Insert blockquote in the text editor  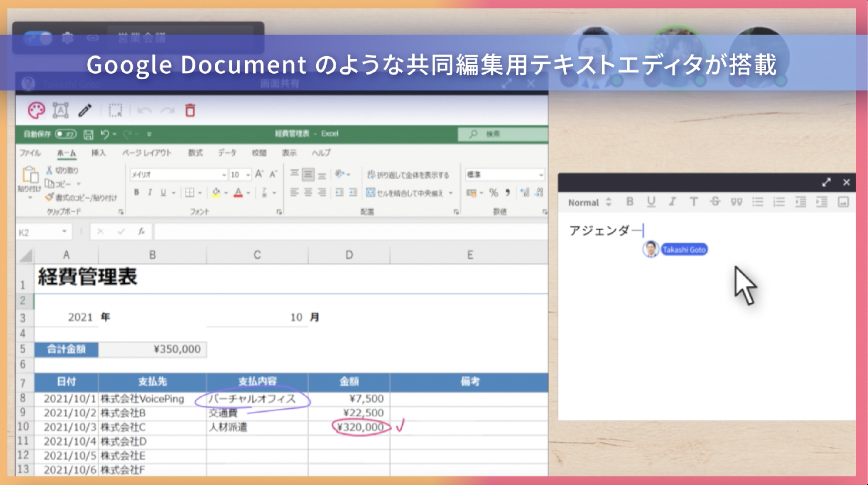click(736, 202)
